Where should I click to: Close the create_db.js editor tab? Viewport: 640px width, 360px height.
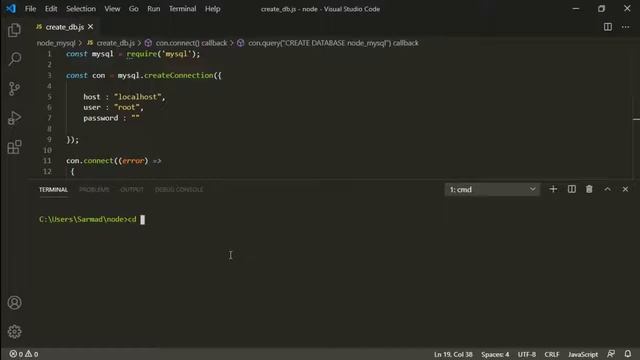pos(91,27)
